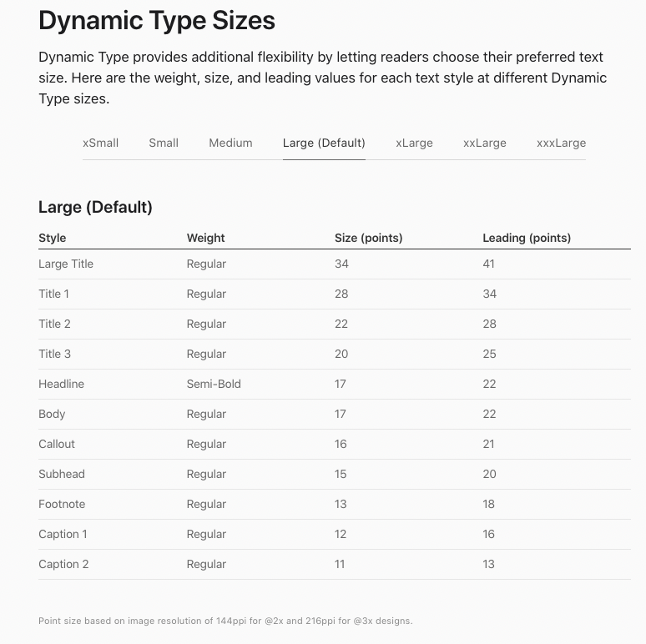The height and width of the screenshot is (644, 646).
Task: Click the Large Title size value 34
Action: (x=341, y=264)
